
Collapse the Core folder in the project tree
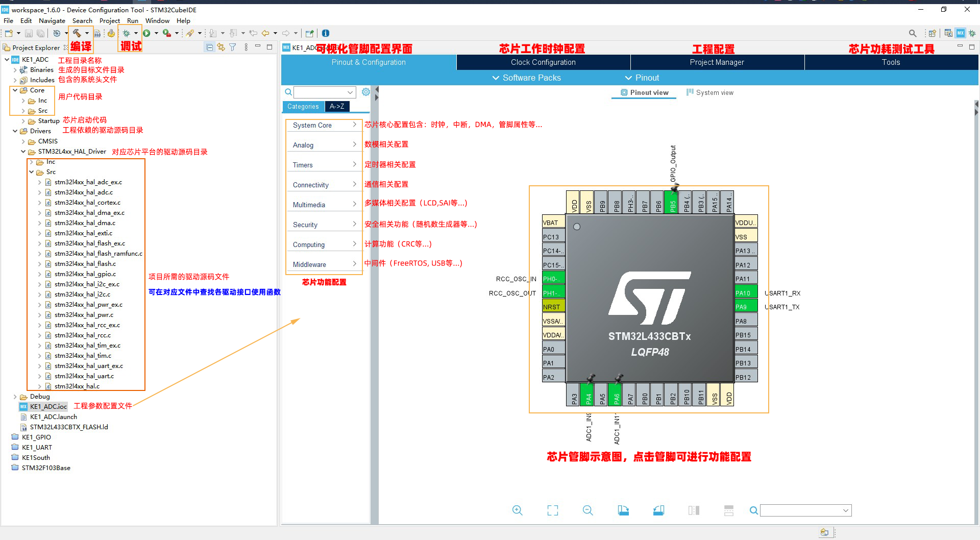tap(15, 90)
